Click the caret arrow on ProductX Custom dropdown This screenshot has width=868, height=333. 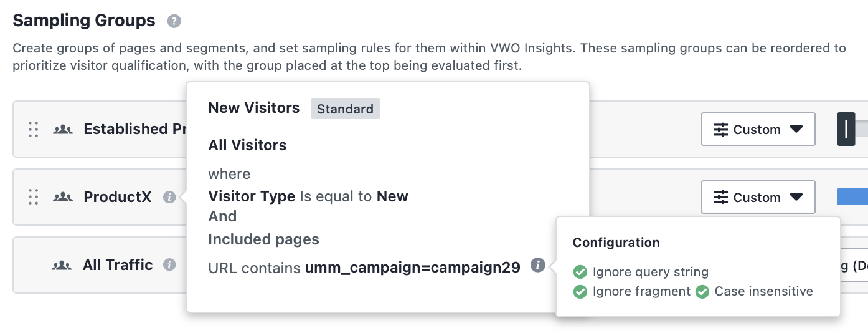click(x=796, y=197)
